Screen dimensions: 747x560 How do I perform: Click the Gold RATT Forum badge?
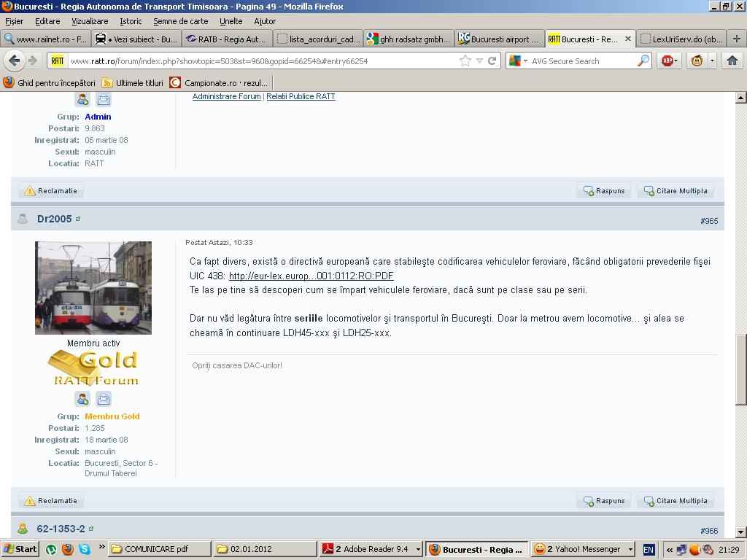pos(93,367)
